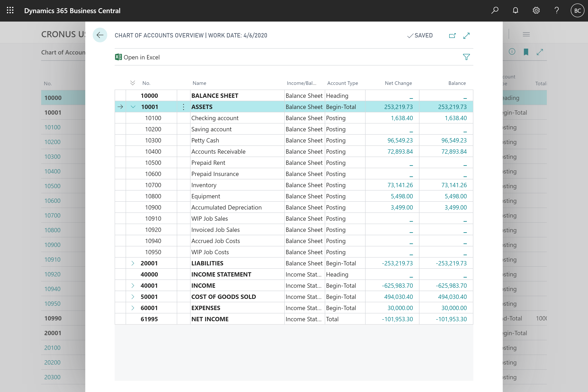Open chart of accounts in Excel
The image size is (588, 392).
click(x=137, y=57)
